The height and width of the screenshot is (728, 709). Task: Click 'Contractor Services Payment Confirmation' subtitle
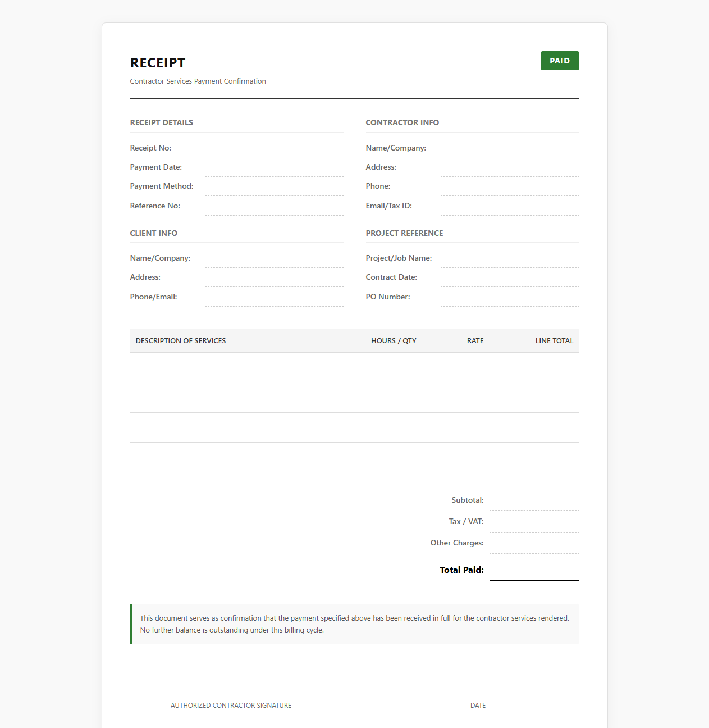point(198,81)
